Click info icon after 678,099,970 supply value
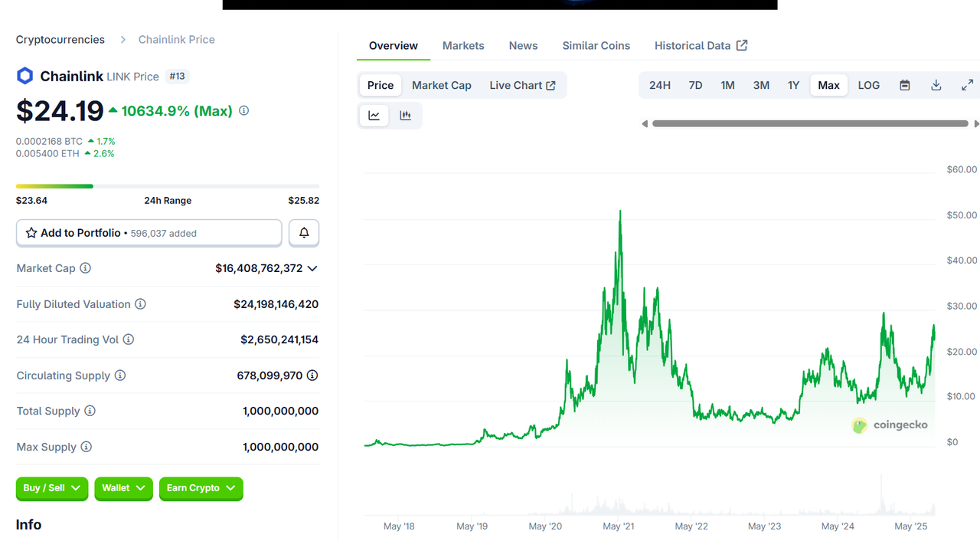This screenshot has width=980, height=541. point(312,375)
